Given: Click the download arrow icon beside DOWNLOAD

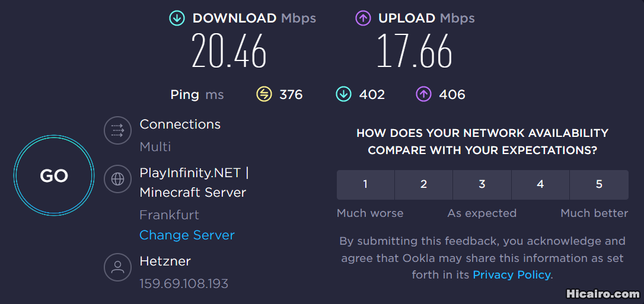Looking at the screenshot, I should tap(177, 18).
